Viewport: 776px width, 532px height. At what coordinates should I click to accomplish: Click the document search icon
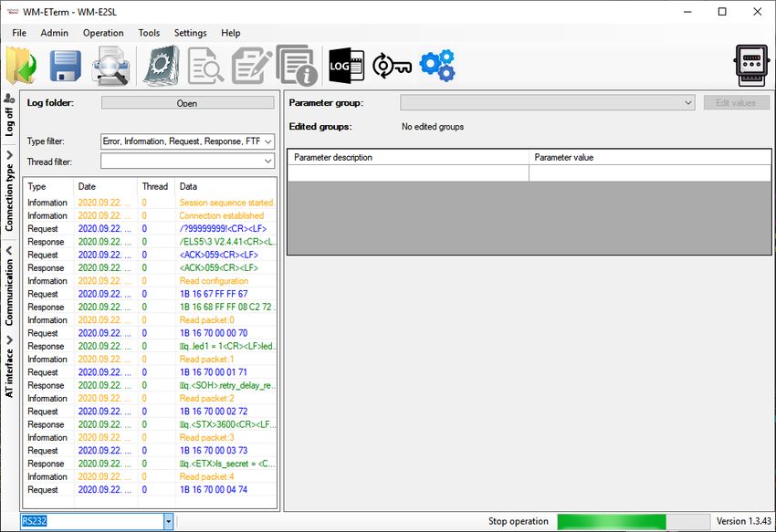pyautogui.click(x=205, y=66)
